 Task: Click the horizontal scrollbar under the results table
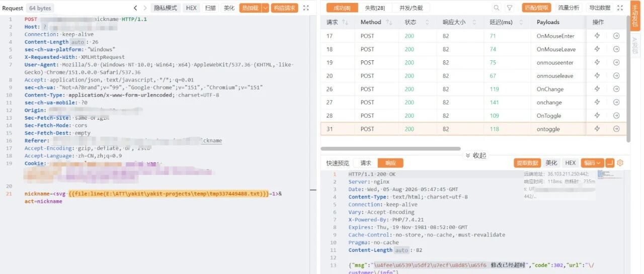point(390,149)
